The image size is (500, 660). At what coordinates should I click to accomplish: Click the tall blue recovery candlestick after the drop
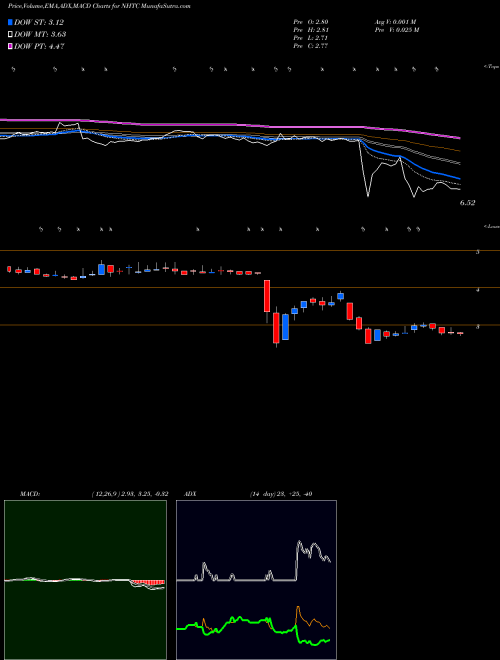pos(285,327)
